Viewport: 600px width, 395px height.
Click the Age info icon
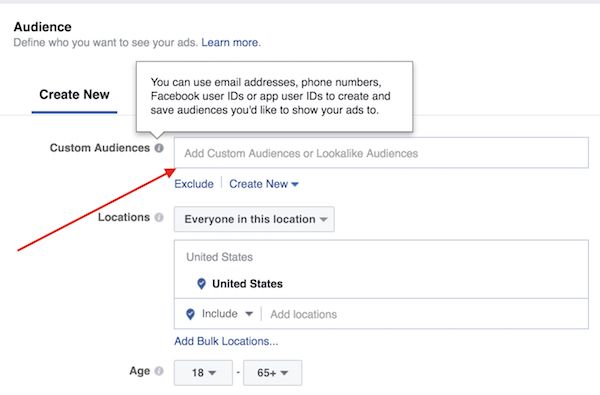coord(159,371)
